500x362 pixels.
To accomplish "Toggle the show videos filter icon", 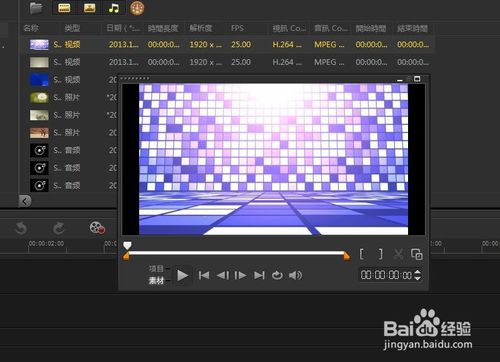I will (x=64, y=8).
